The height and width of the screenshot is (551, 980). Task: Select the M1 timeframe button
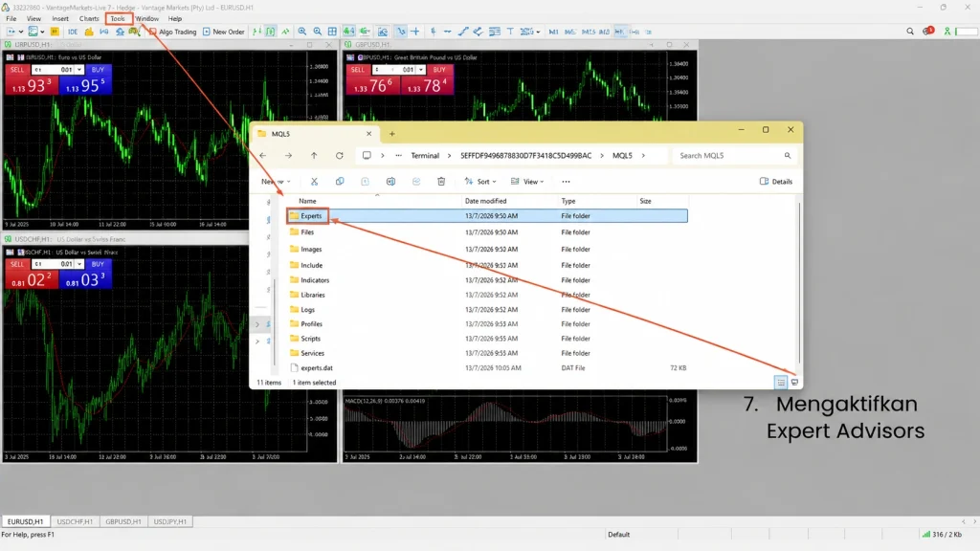553,32
